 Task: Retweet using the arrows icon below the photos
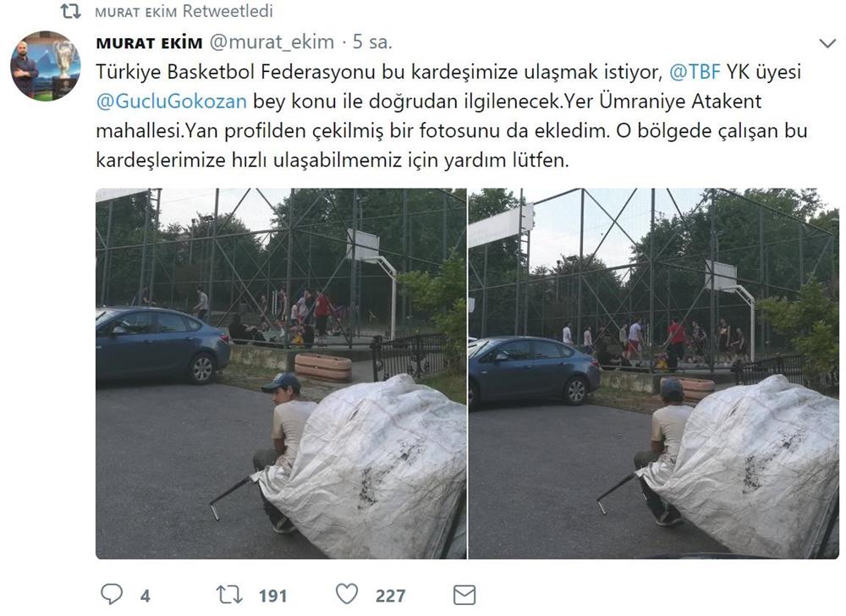[228, 595]
